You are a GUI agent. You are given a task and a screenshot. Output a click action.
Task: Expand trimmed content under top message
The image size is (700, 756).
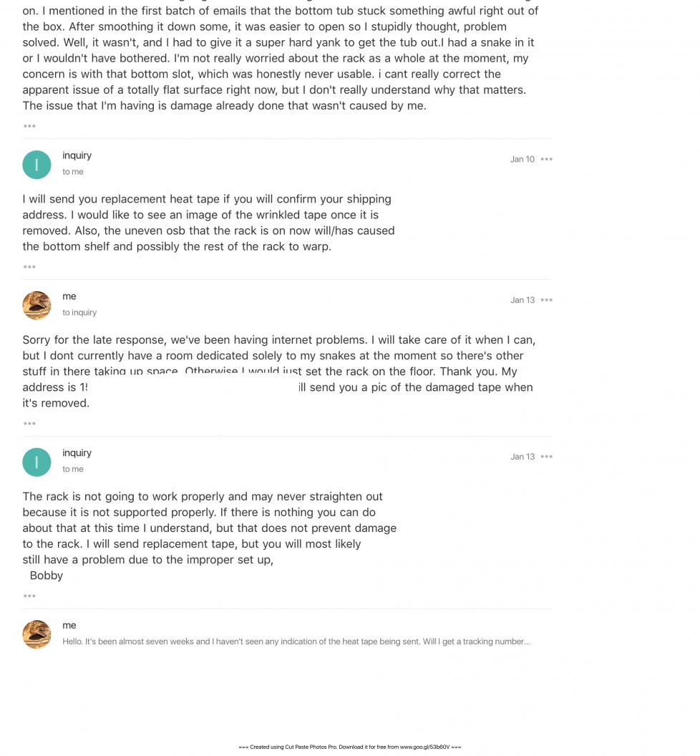click(x=29, y=126)
